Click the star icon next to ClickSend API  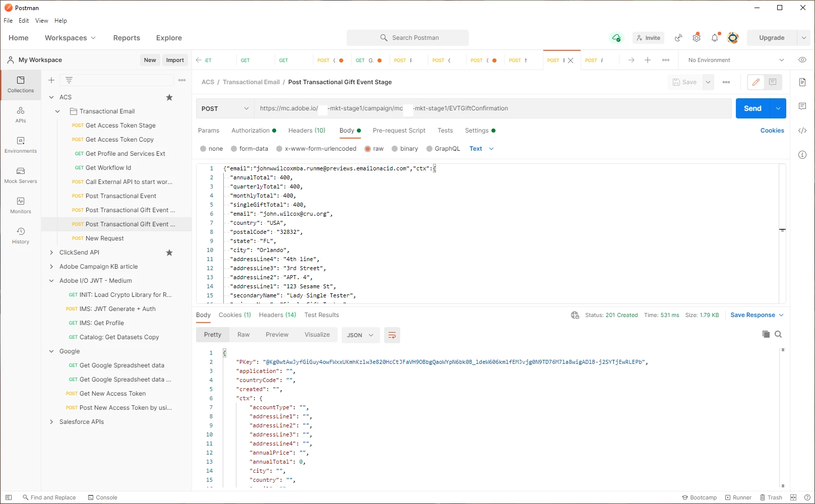click(169, 253)
